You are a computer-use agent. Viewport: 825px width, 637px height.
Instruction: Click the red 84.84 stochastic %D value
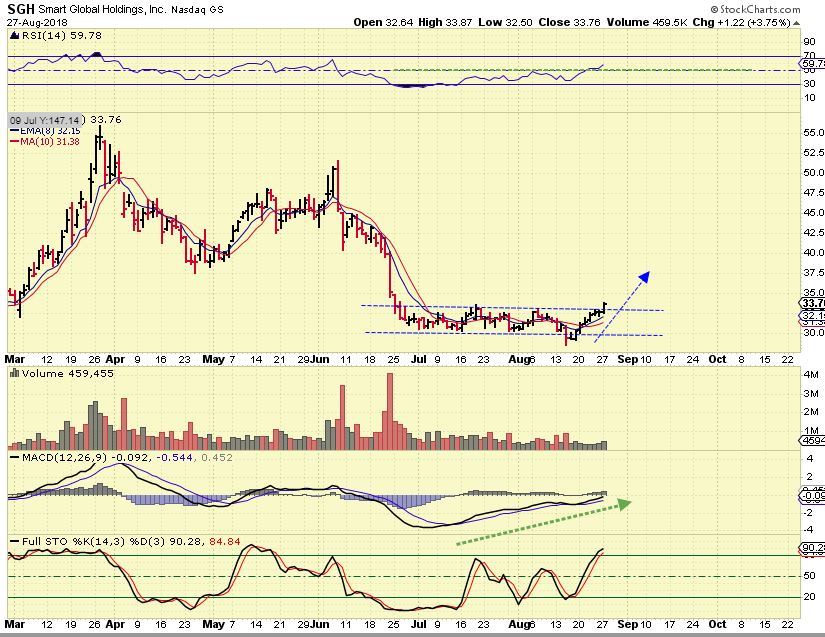click(225, 541)
